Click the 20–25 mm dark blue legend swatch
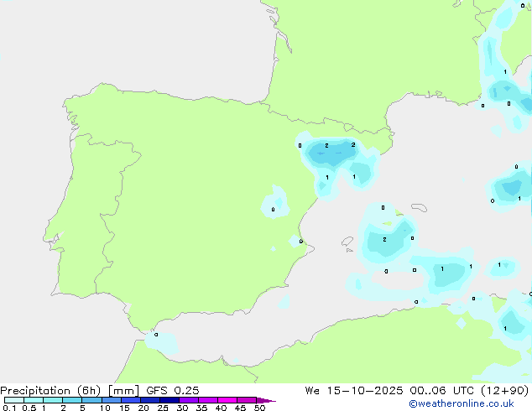The width and height of the screenshot is (532, 411). pos(150,400)
